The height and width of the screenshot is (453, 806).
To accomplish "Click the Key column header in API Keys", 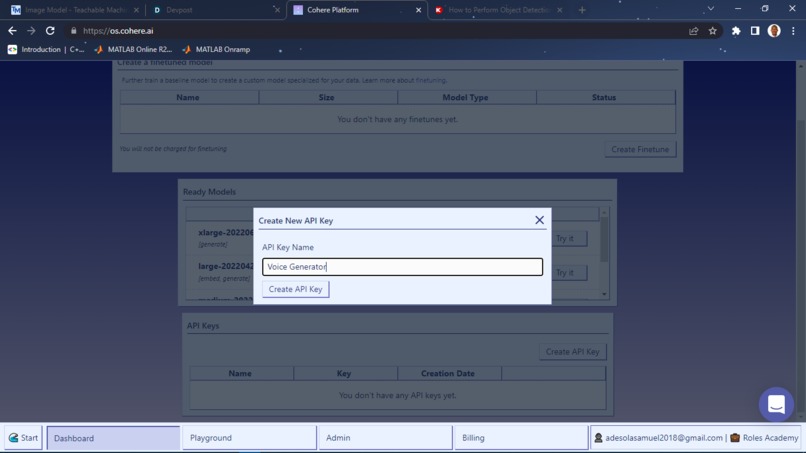I will [x=344, y=373].
